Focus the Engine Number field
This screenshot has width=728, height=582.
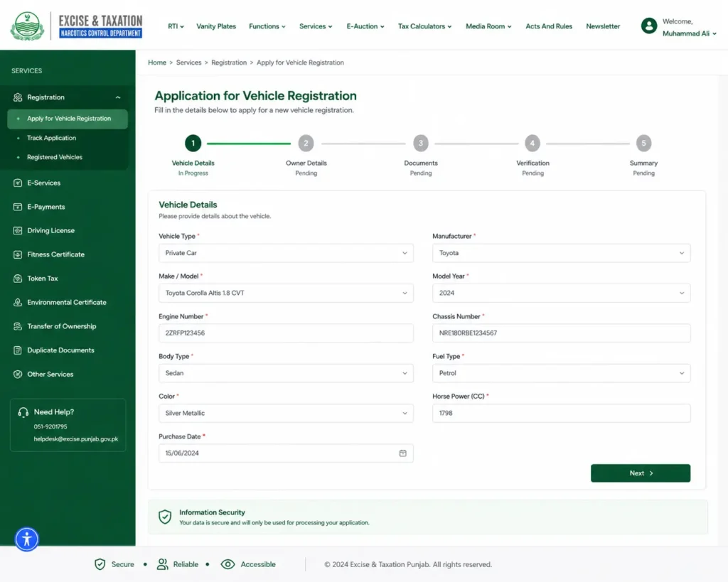tap(286, 333)
